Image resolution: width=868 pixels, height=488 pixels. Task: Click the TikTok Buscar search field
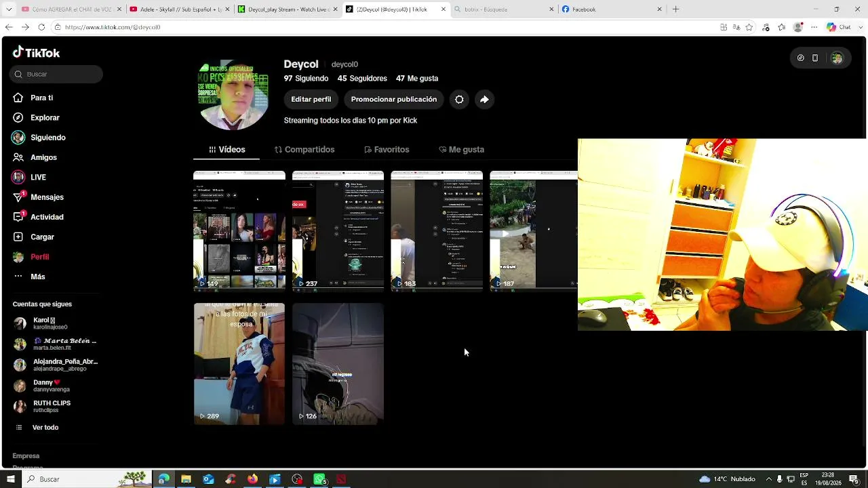(x=56, y=74)
